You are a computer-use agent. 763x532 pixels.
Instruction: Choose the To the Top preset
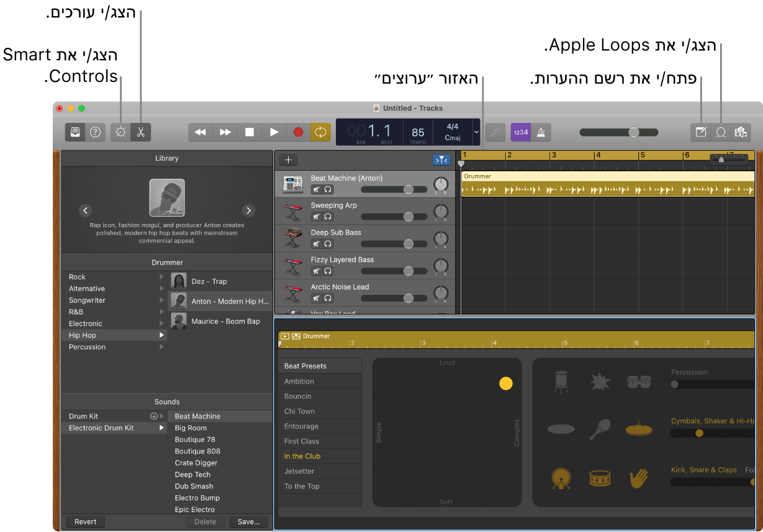click(x=320, y=487)
